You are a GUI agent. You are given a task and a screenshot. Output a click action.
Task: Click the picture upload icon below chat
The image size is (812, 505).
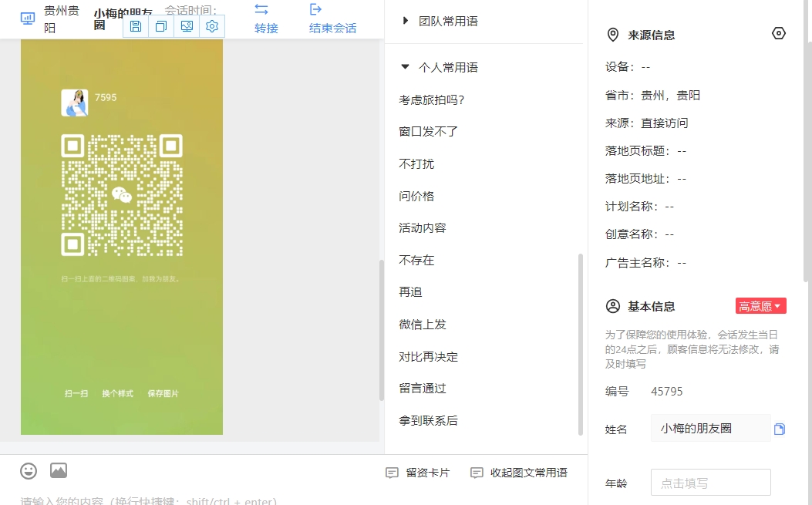tap(59, 470)
